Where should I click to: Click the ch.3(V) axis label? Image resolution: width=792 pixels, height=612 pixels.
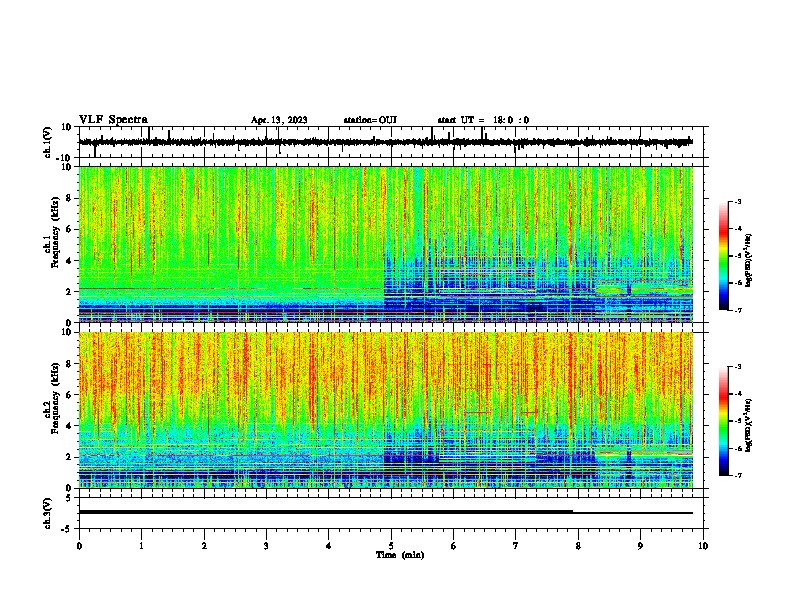[x=48, y=513]
